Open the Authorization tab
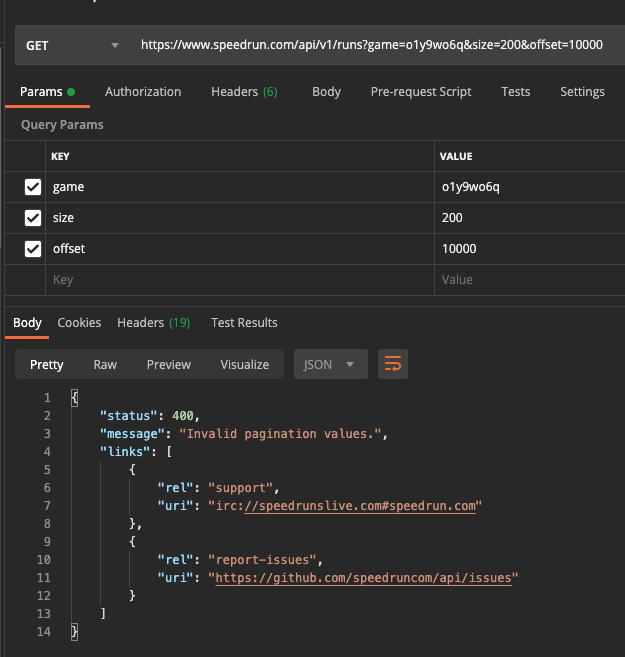 point(143,92)
